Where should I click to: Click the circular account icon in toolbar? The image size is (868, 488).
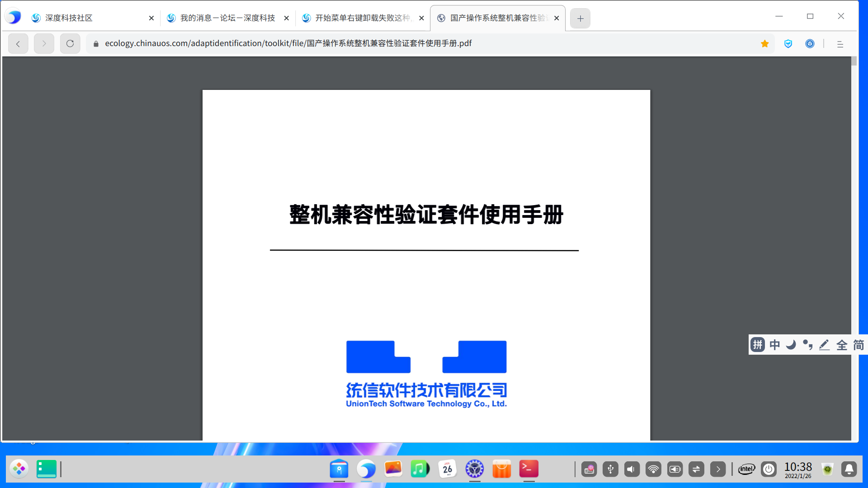[x=810, y=44]
